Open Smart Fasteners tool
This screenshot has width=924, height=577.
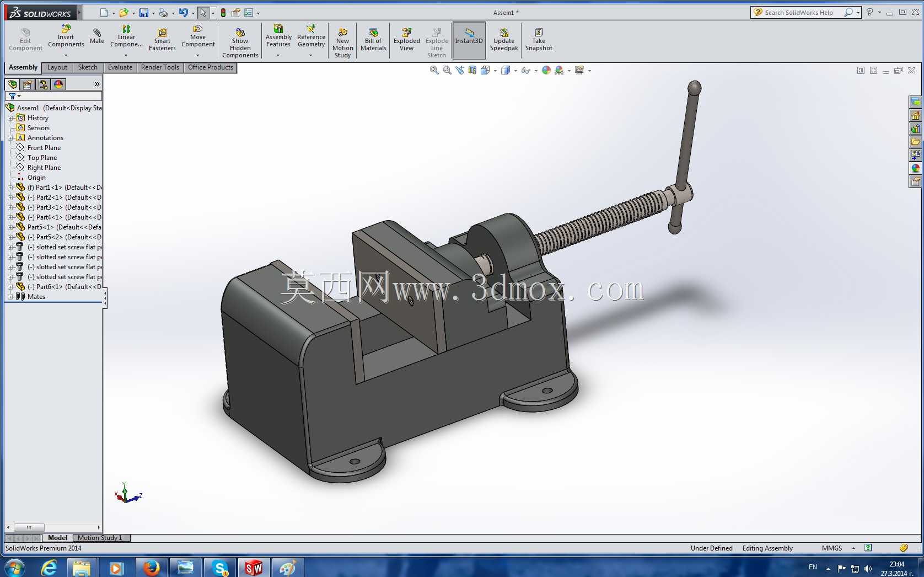click(x=162, y=40)
